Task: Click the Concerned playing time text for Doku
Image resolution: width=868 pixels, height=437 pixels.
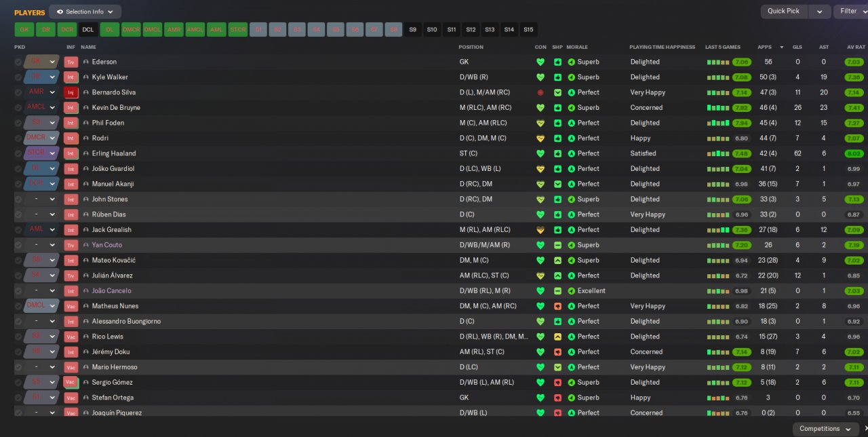Action: (x=646, y=352)
